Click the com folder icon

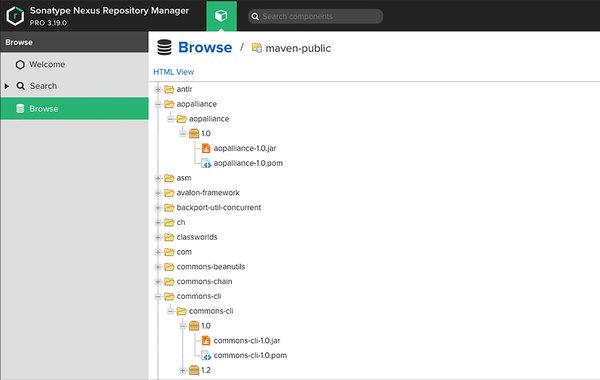169,252
